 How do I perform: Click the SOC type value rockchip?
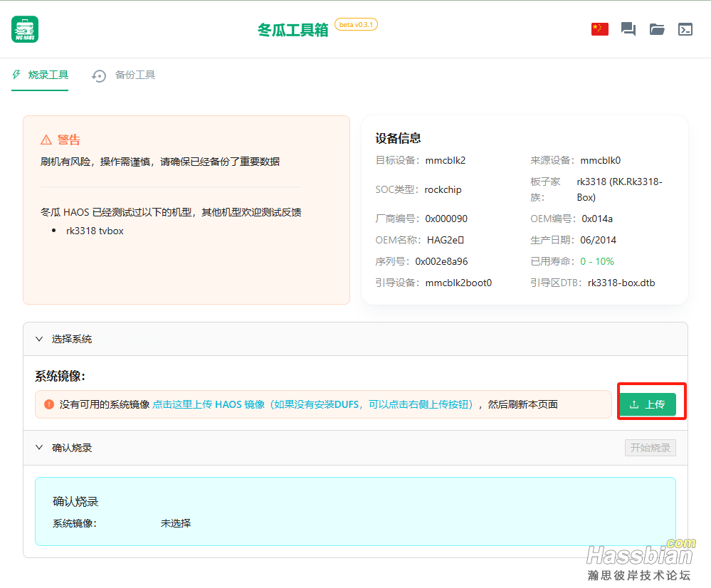pyautogui.click(x=443, y=189)
